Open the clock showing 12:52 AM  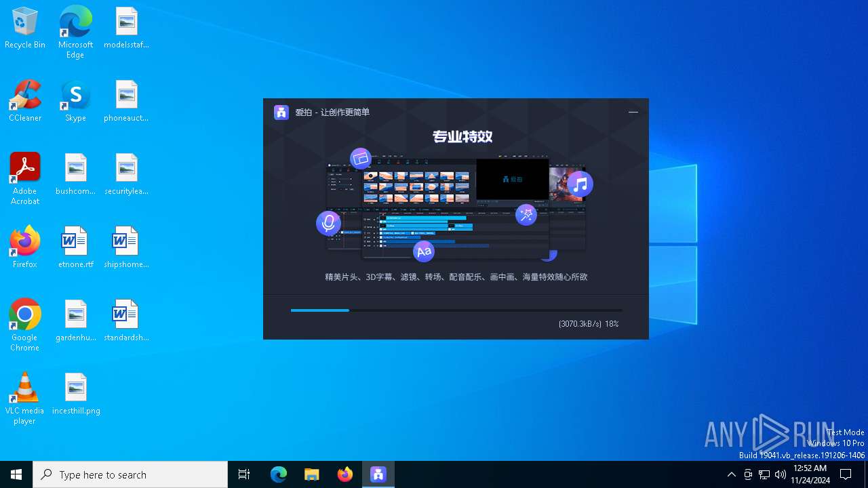(810, 474)
